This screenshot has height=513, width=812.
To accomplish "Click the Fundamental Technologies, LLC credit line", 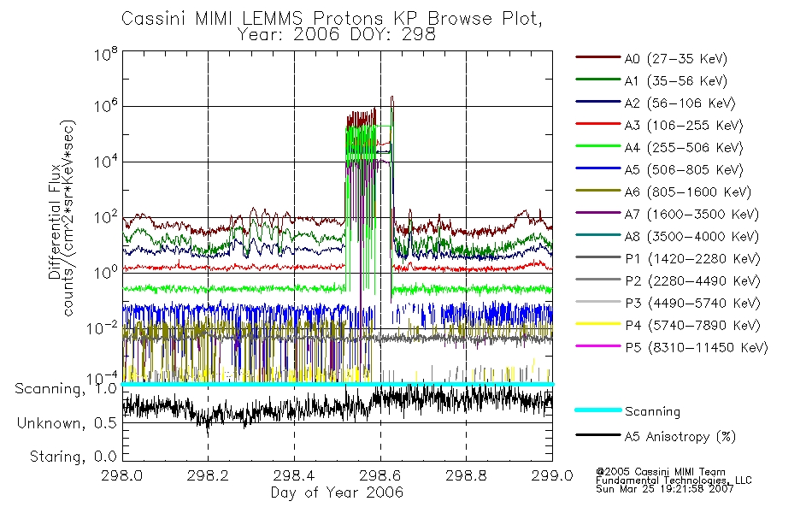I will coord(674,481).
